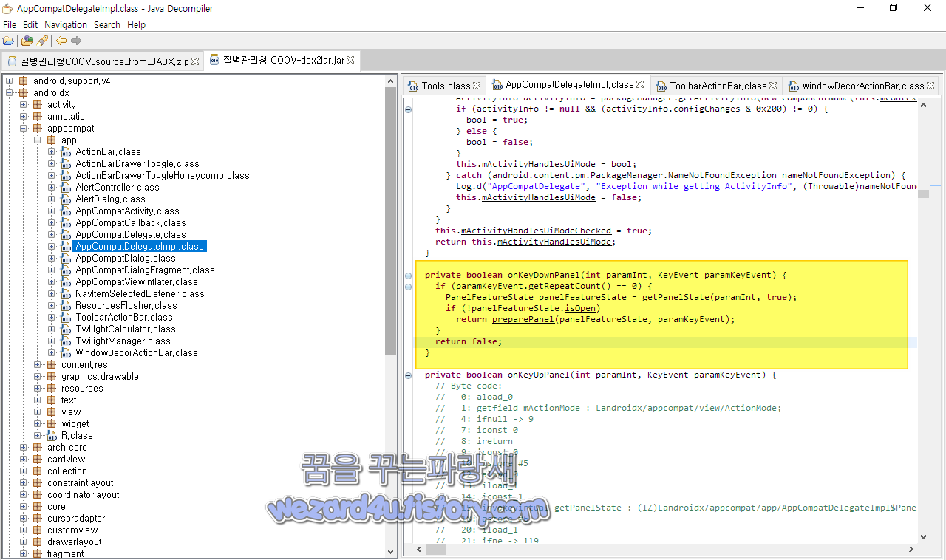The height and width of the screenshot is (560, 946).
Task: Close the COOV-dex2jar.jar tab
Action: (351, 61)
